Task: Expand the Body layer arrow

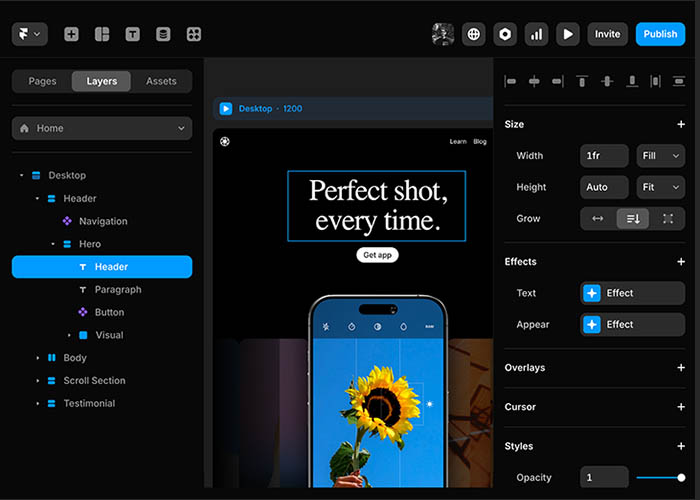Action: tap(38, 358)
